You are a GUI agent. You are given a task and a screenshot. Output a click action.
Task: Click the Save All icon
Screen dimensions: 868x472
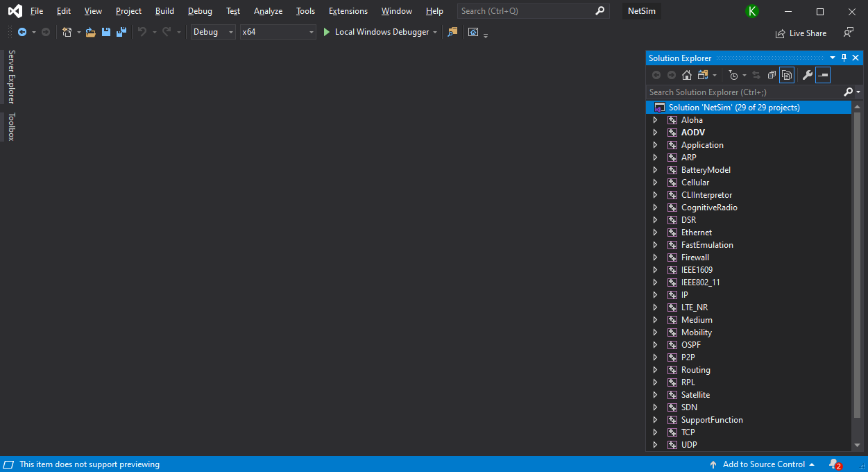coord(121,32)
